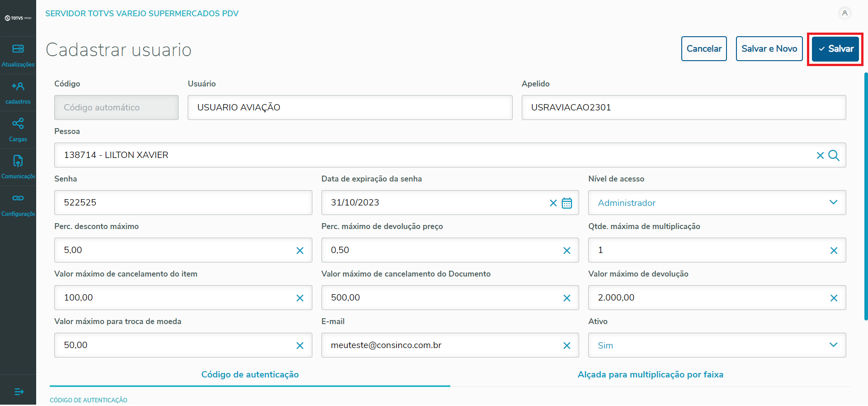The width and height of the screenshot is (868, 406).
Task: Click the SERVIDOR TOTVS VAREJO SUPERMERCADOS PDV title
Action: pos(142,14)
